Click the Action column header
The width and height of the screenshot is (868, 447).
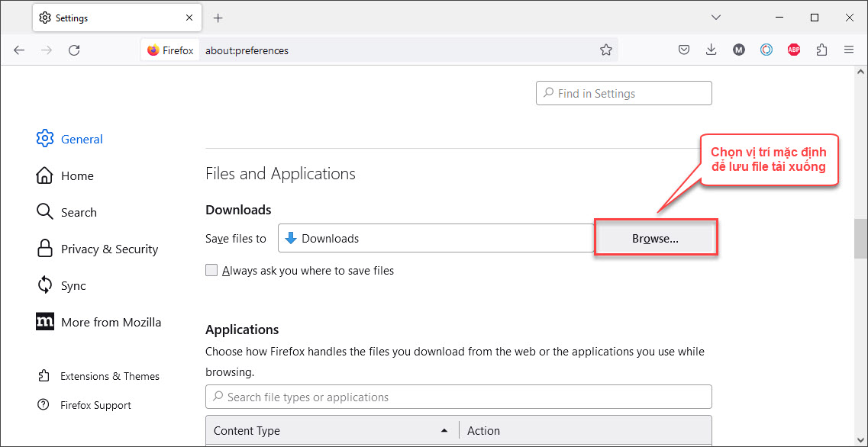(484, 430)
